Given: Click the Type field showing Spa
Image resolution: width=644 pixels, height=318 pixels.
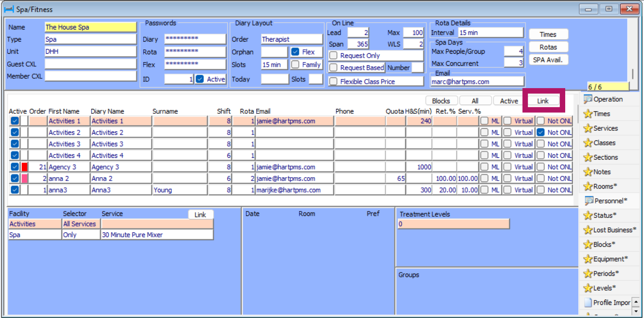Looking at the screenshot, I should (x=90, y=39).
